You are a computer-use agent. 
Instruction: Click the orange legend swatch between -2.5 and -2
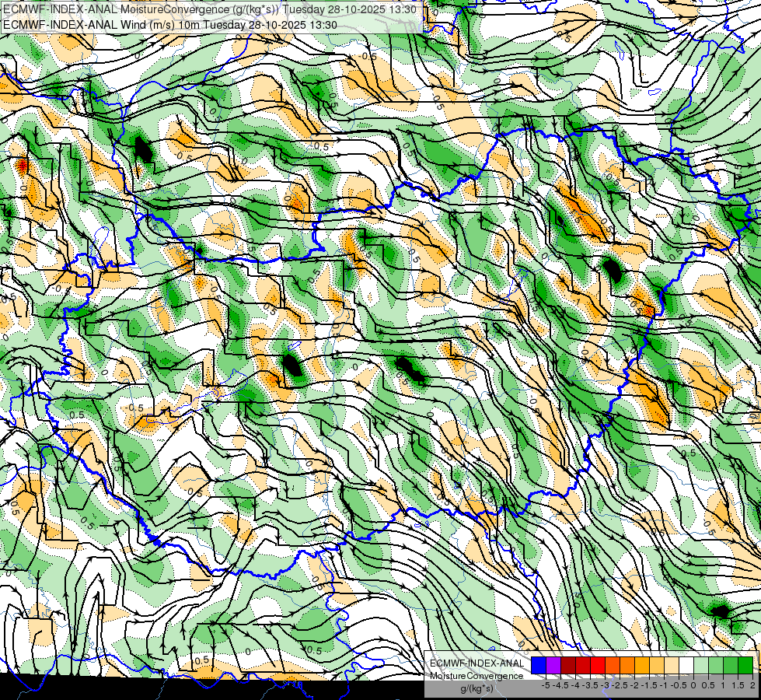click(627, 666)
